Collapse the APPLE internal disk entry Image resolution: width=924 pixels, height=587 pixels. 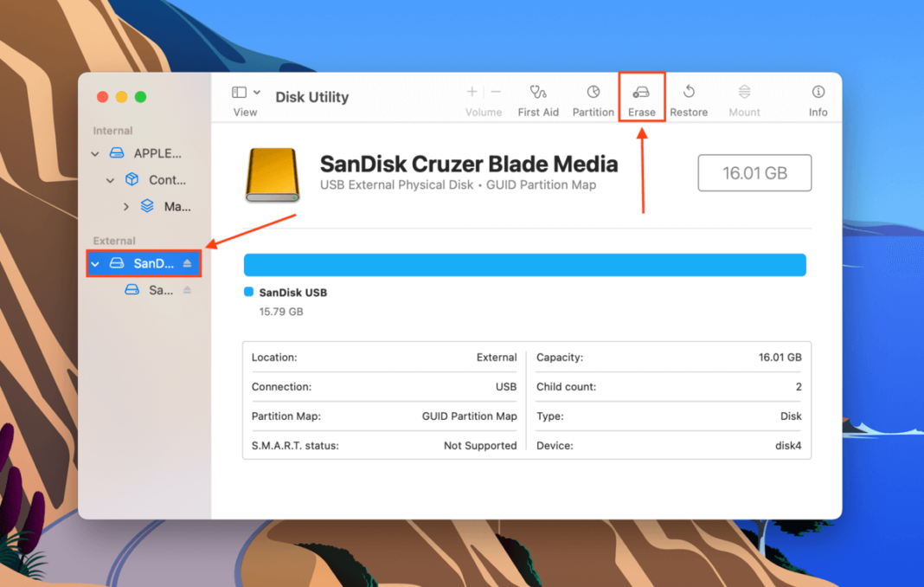[x=95, y=153]
